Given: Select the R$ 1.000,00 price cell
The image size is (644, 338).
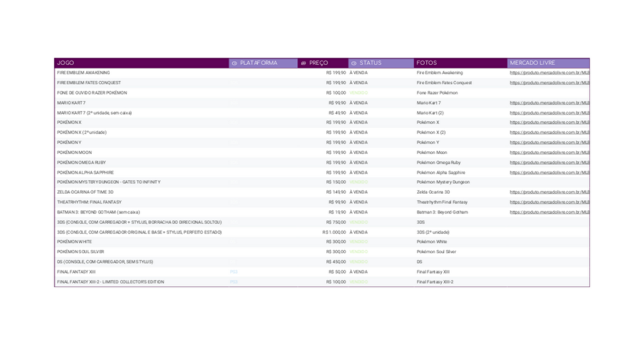Looking at the screenshot, I should (x=334, y=232).
